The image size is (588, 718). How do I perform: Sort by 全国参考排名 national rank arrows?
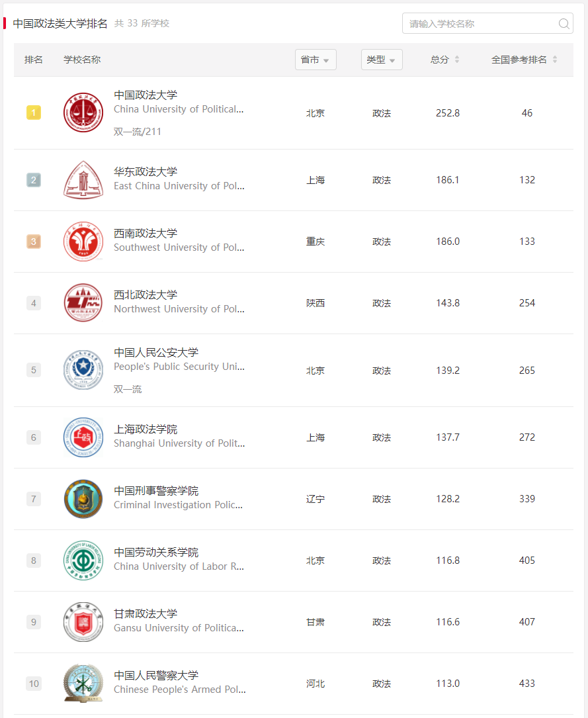(x=554, y=60)
